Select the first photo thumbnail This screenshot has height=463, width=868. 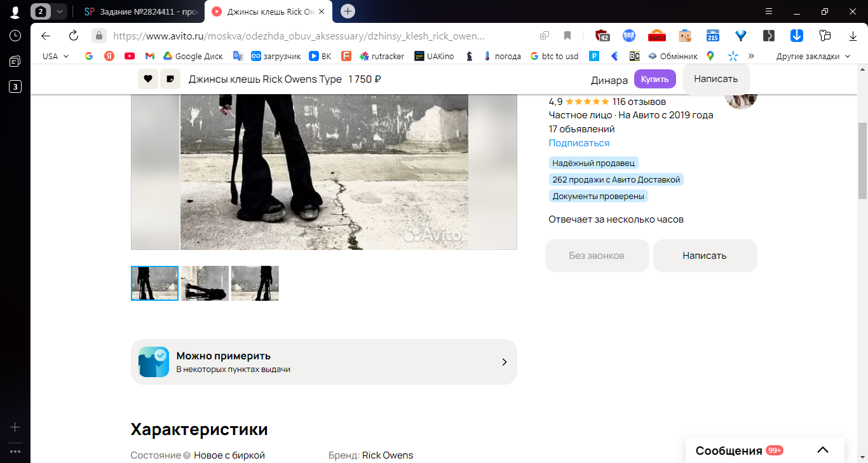pos(154,283)
